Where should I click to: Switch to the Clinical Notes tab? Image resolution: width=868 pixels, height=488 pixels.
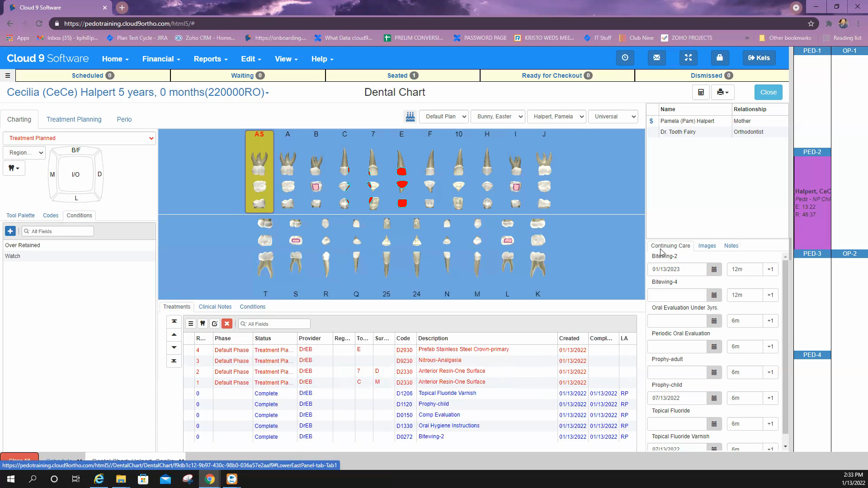215,307
